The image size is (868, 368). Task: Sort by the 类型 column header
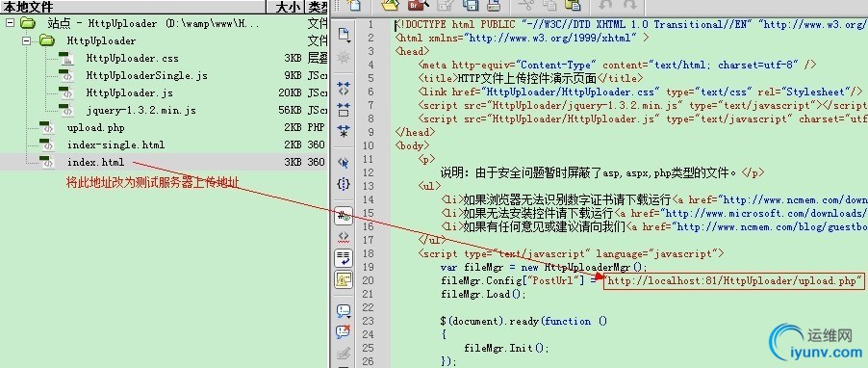318,7
